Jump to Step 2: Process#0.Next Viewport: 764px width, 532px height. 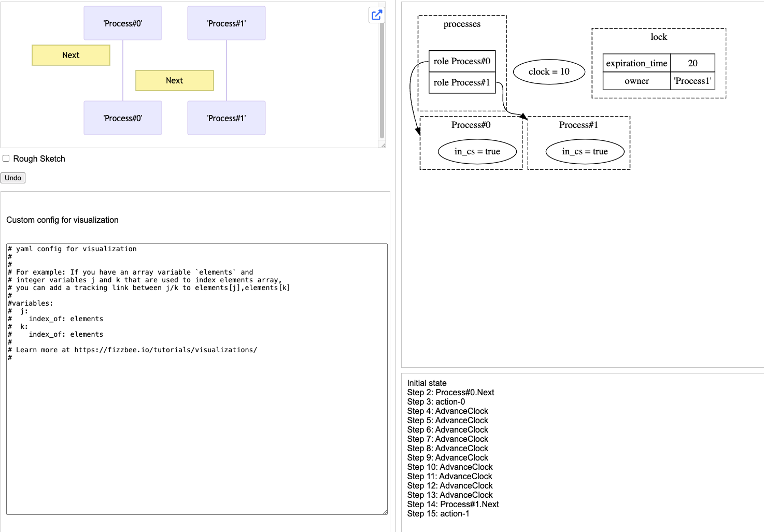click(450, 393)
